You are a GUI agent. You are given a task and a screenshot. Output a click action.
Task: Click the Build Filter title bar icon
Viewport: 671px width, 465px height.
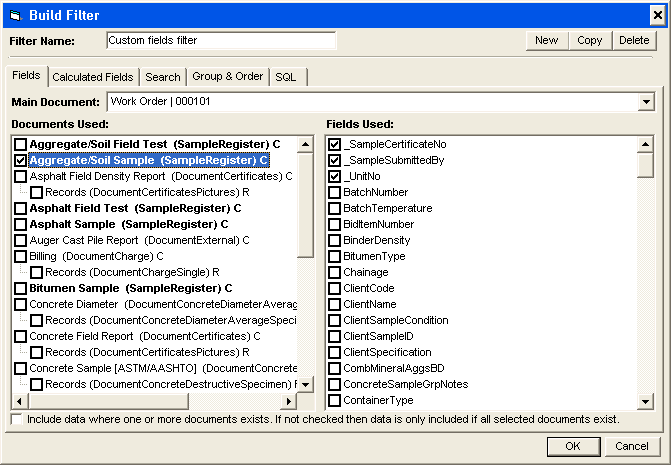(14, 13)
